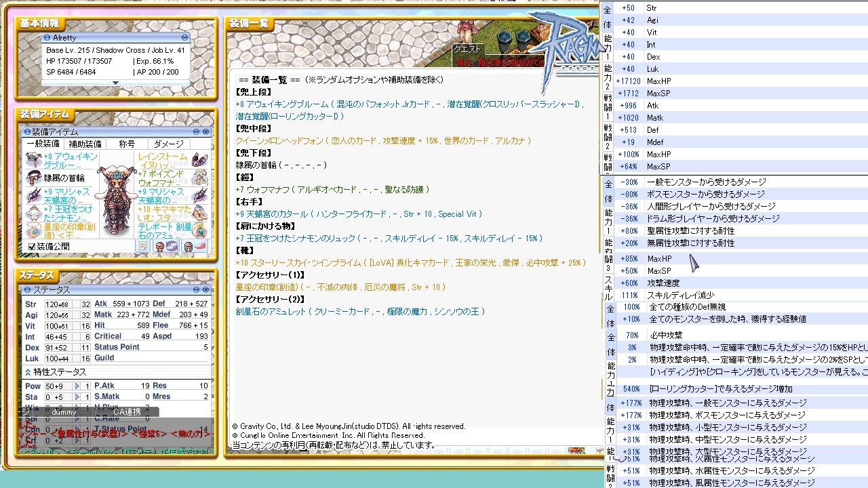868x488 pixels.
Task: Click the ボスモンスターから受けるダメージ row
Action: click(741, 195)
